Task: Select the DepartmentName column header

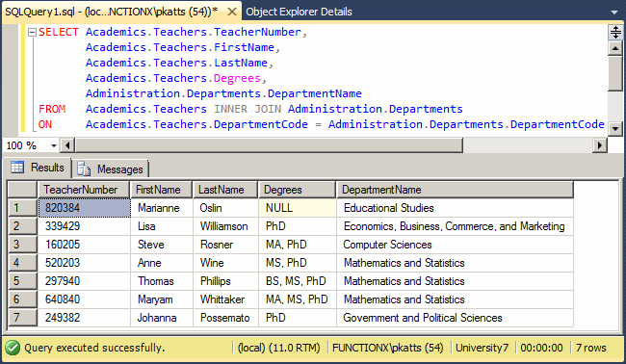Action: pyautogui.click(x=456, y=190)
